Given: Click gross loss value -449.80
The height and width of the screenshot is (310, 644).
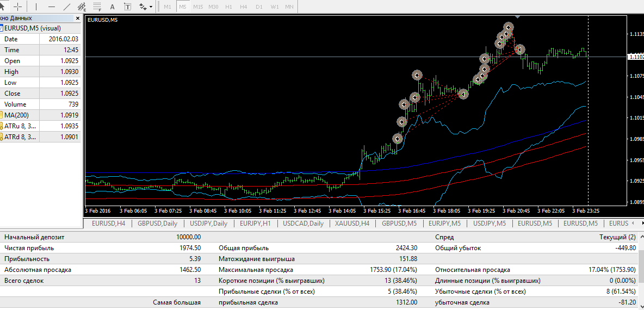Looking at the screenshot, I should [x=625, y=248].
